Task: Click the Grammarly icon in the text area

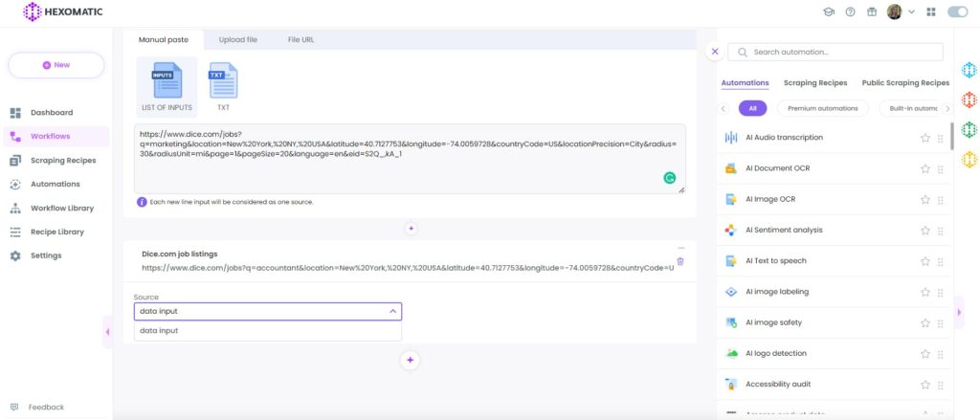Action: [669, 178]
